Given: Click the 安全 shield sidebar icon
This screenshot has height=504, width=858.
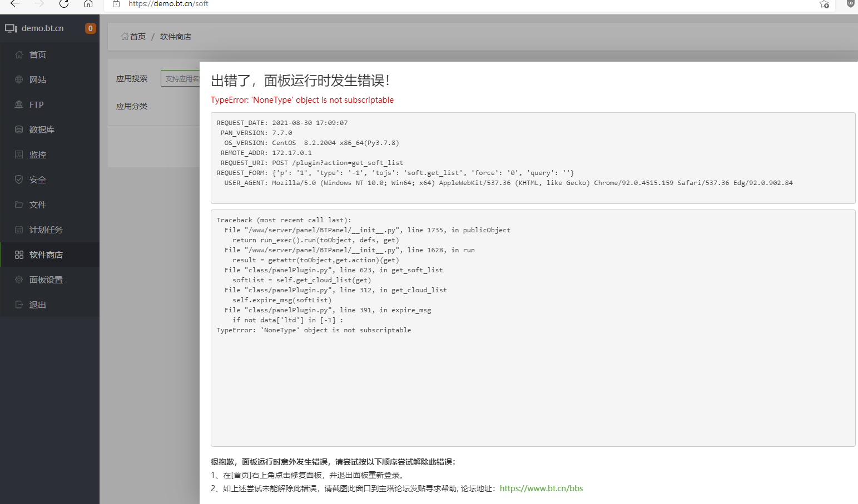Looking at the screenshot, I should tap(19, 179).
